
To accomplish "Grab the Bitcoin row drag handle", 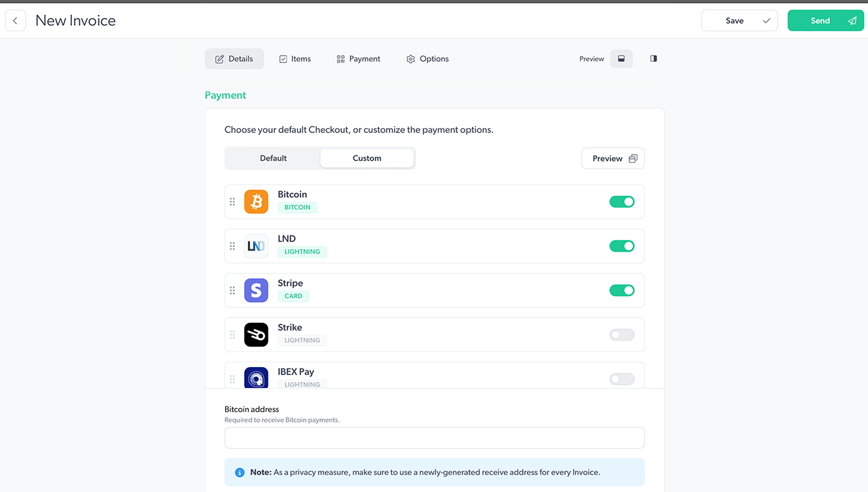I will pyautogui.click(x=232, y=202).
